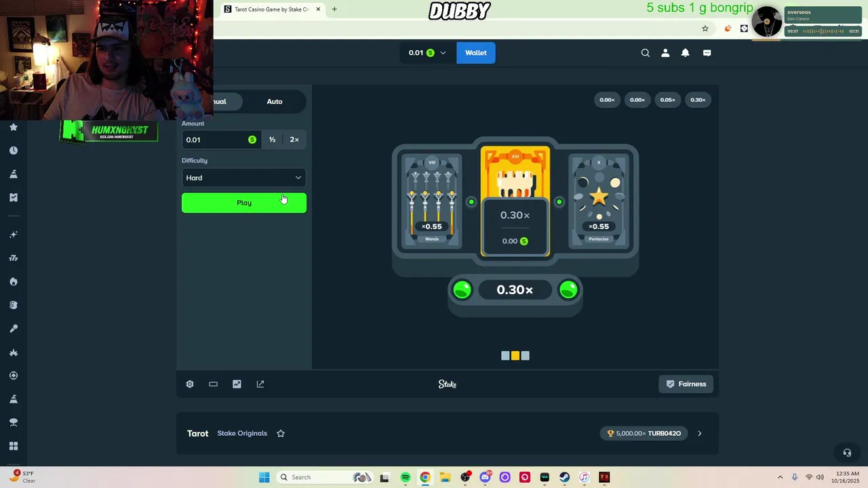Open the sidebar grid icon
Screen dimensions: 868x488
[14, 446]
